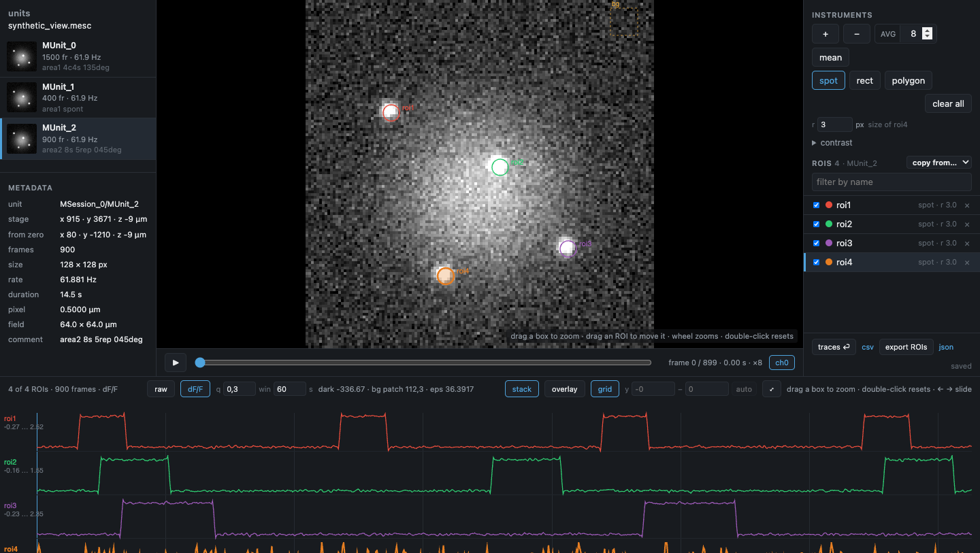
Task: Click the red color dot of roi1
Action: click(829, 205)
